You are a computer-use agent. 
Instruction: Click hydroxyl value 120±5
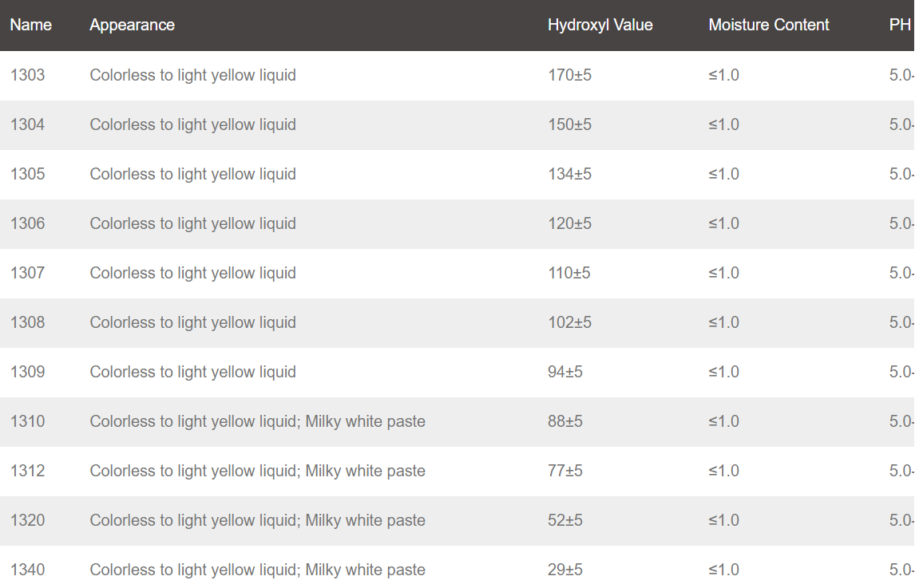click(x=569, y=223)
